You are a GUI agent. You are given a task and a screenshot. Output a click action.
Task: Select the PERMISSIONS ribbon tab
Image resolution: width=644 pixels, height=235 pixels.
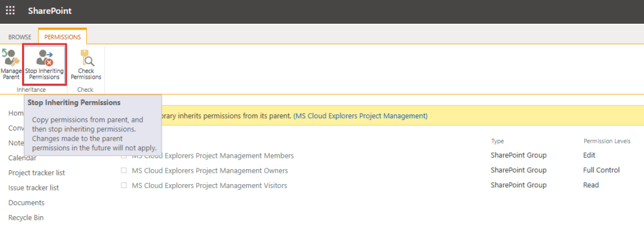coord(62,37)
